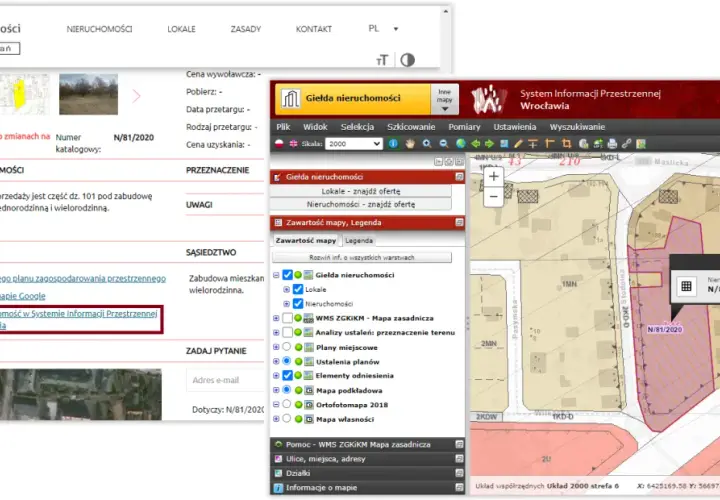720x500 pixels.
Task: Click the contrast toggle icon on the website
Action: click(x=407, y=60)
